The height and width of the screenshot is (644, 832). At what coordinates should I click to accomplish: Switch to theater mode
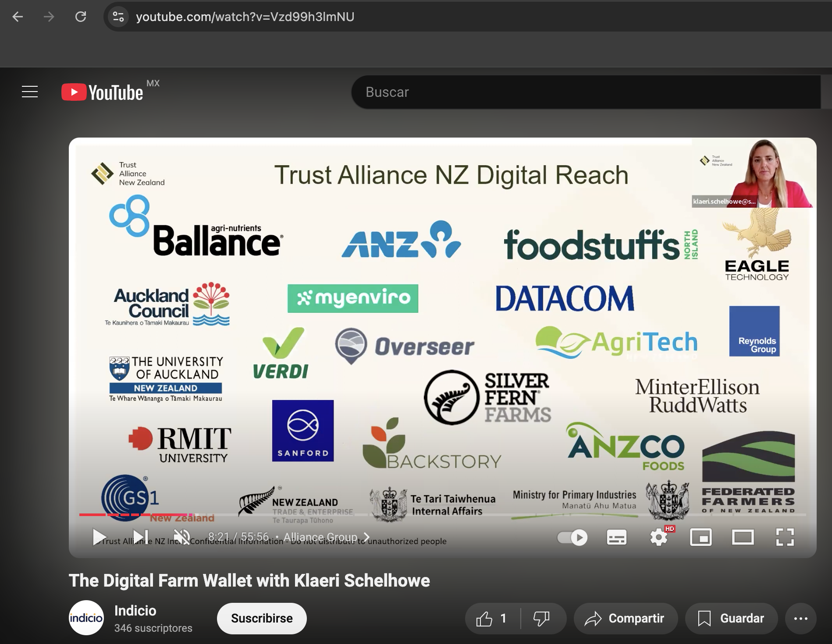[743, 537]
